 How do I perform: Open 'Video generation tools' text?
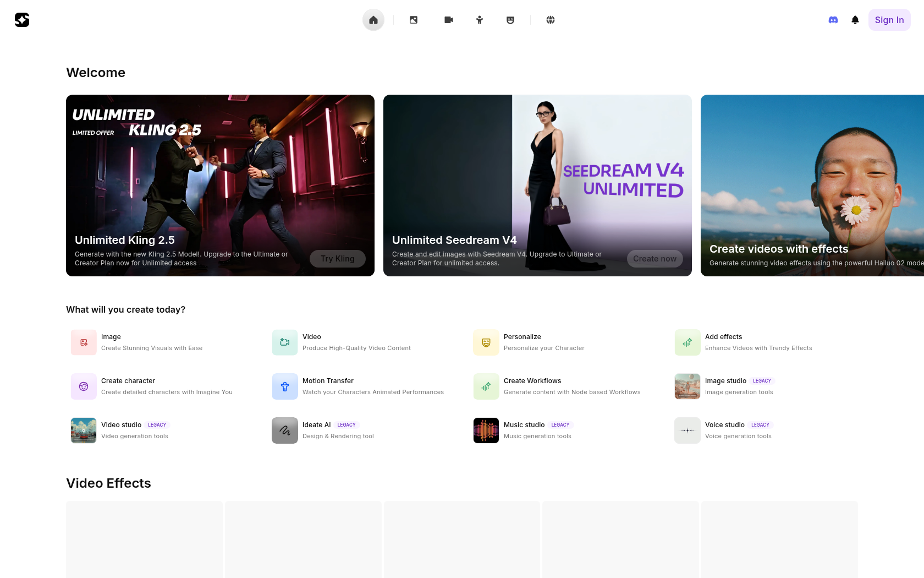pyautogui.click(x=135, y=436)
